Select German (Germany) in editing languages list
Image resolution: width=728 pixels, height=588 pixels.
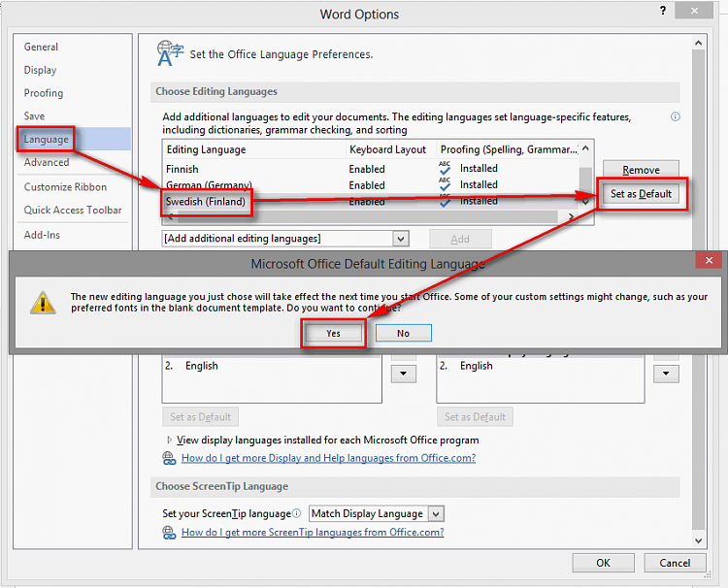[209, 185]
